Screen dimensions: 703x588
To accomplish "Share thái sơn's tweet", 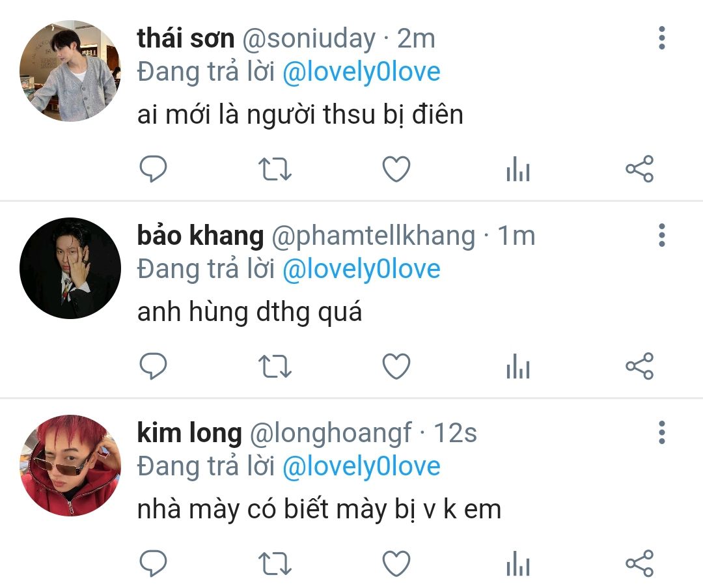I will tap(639, 169).
